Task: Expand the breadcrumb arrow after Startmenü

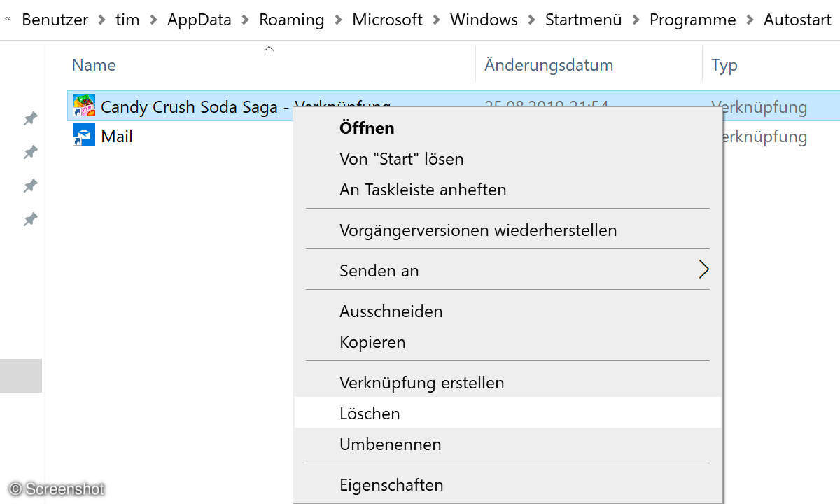Action: click(x=636, y=20)
